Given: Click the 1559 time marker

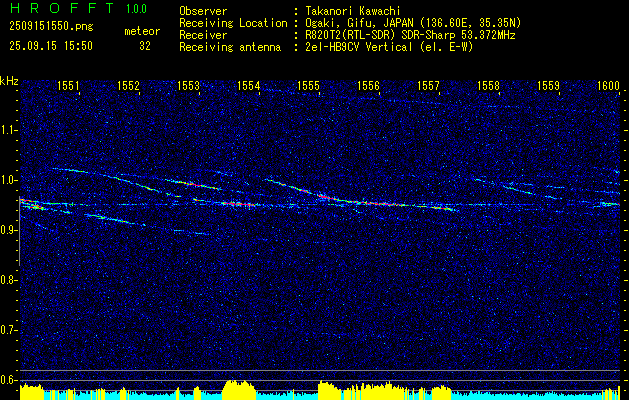Looking at the screenshot, I should [x=548, y=85].
